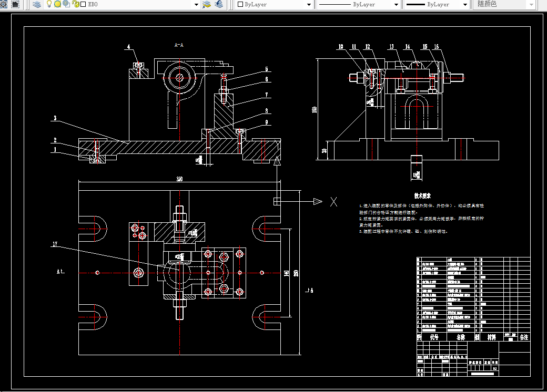The image size is (547, 392).
Task: Click part number 17 leader label
Action: pyautogui.click(x=55, y=244)
